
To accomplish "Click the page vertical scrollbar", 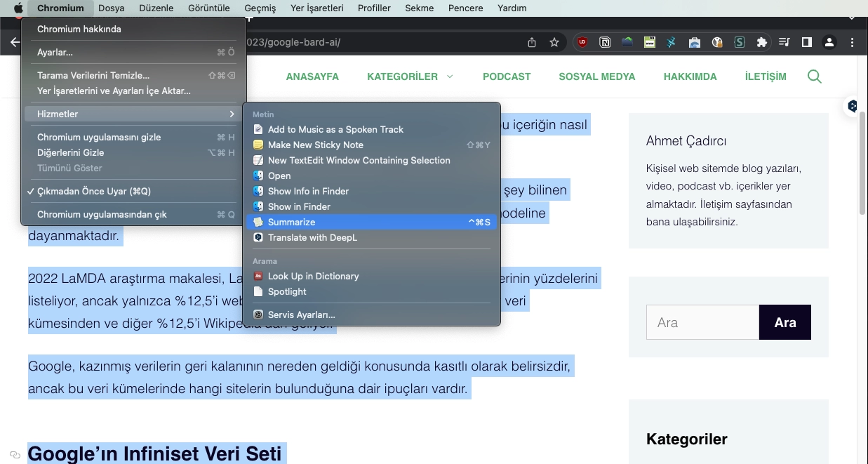I will (863, 163).
